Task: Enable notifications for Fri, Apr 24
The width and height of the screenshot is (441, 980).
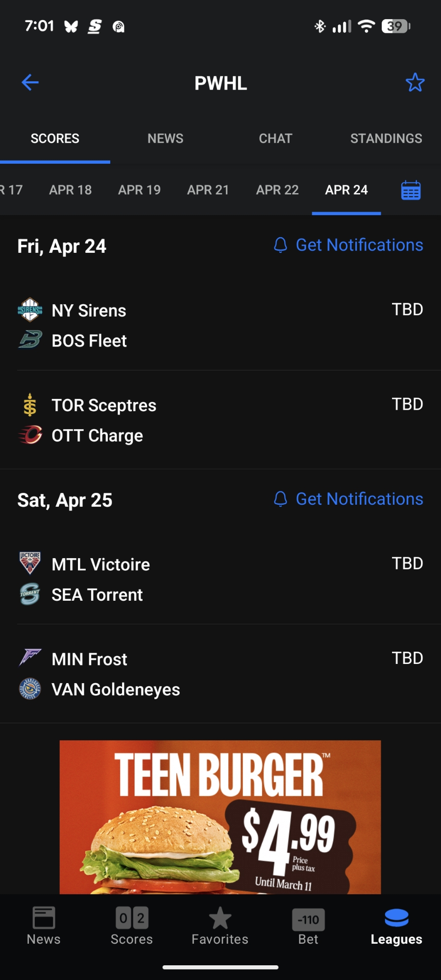Action: click(349, 245)
